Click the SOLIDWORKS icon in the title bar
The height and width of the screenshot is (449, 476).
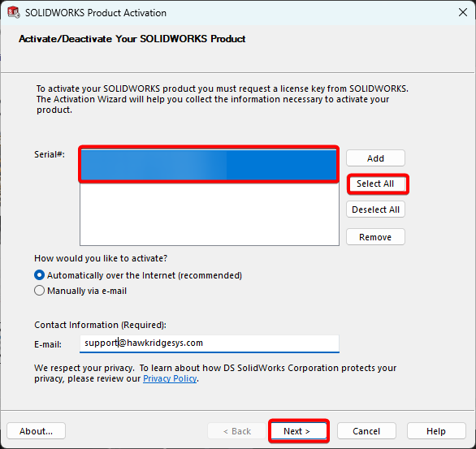point(14,13)
